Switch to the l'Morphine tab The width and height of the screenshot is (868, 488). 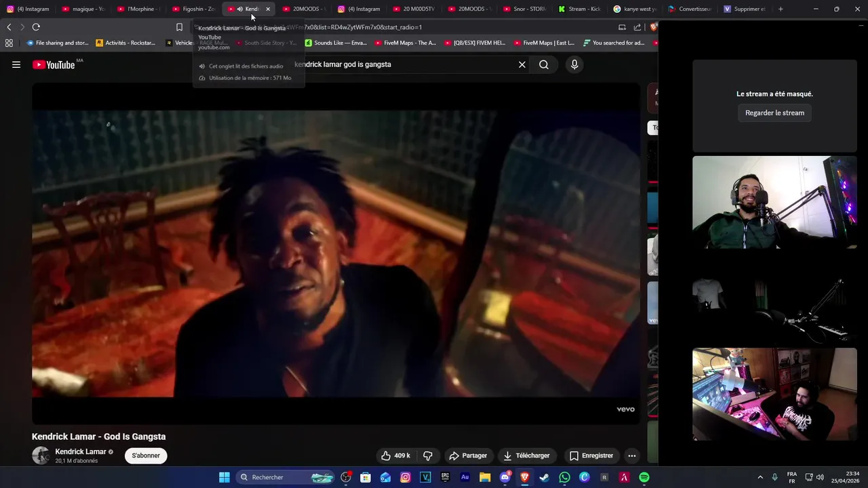[138, 9]
